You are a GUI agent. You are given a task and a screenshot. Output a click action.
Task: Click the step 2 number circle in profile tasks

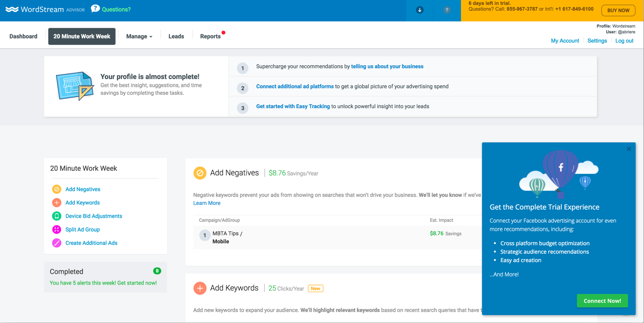(243, 88)
